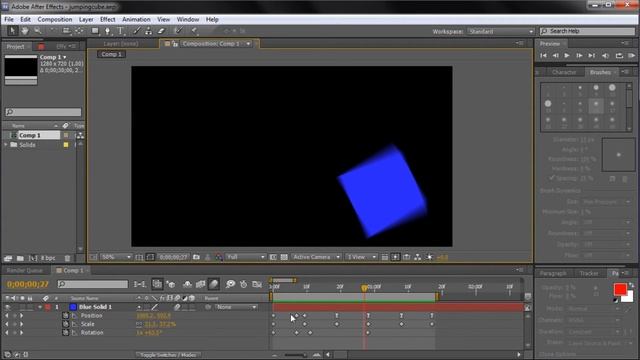Image resolution: width=640 pixels, height=360 pixels.
Task: Toggle frame blending in timeline header
Action: coord(200,284)
